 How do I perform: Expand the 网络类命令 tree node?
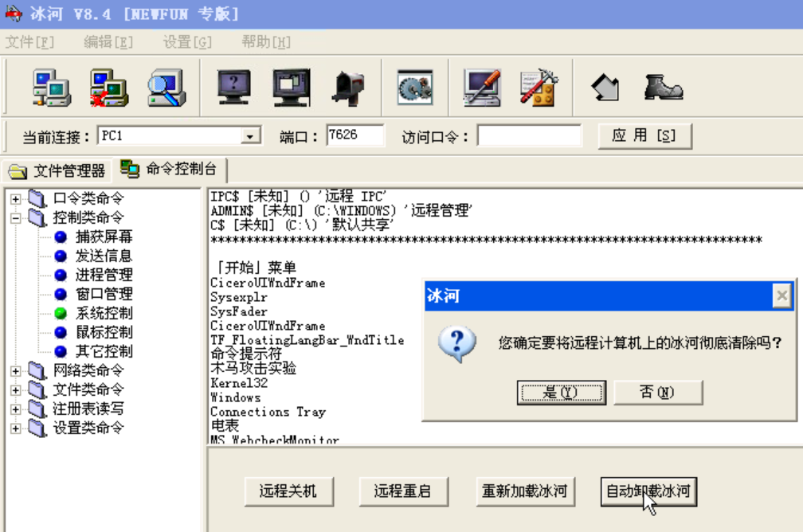16,370
